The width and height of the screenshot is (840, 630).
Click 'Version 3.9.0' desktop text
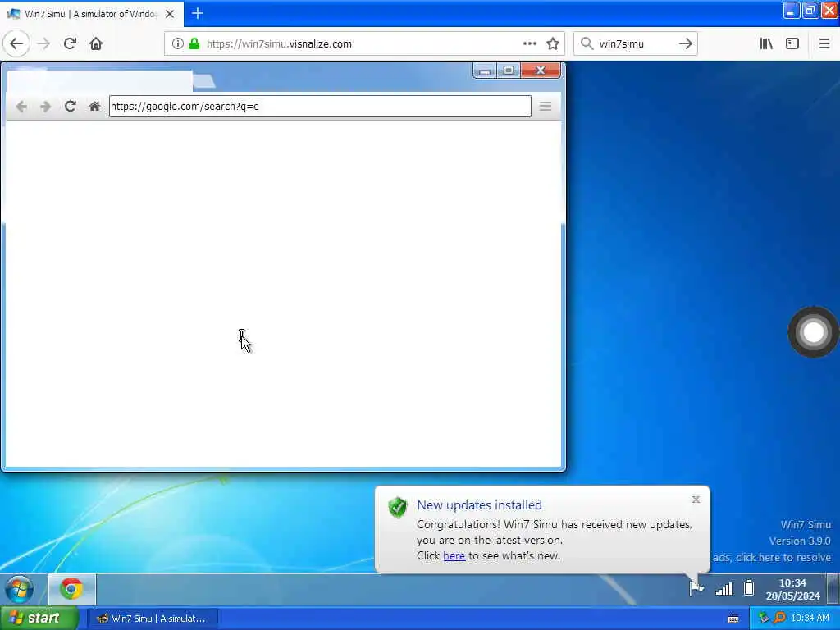[800, 541]
